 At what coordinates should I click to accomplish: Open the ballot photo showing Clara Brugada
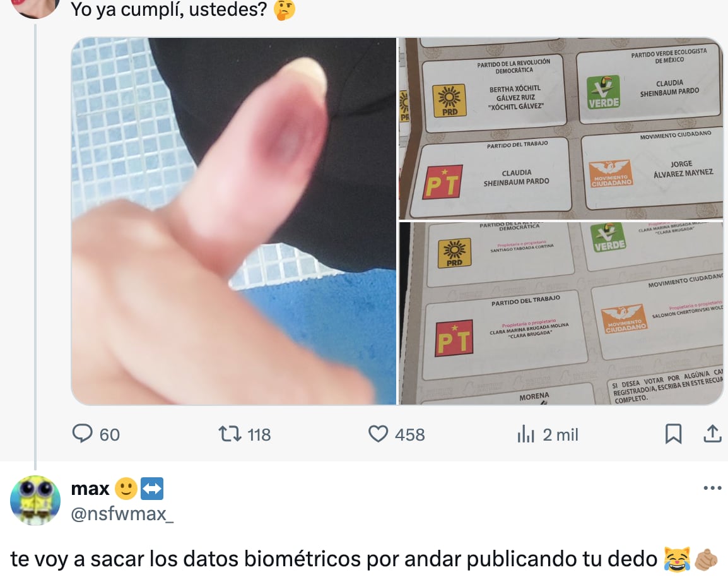tap(561, 314)
